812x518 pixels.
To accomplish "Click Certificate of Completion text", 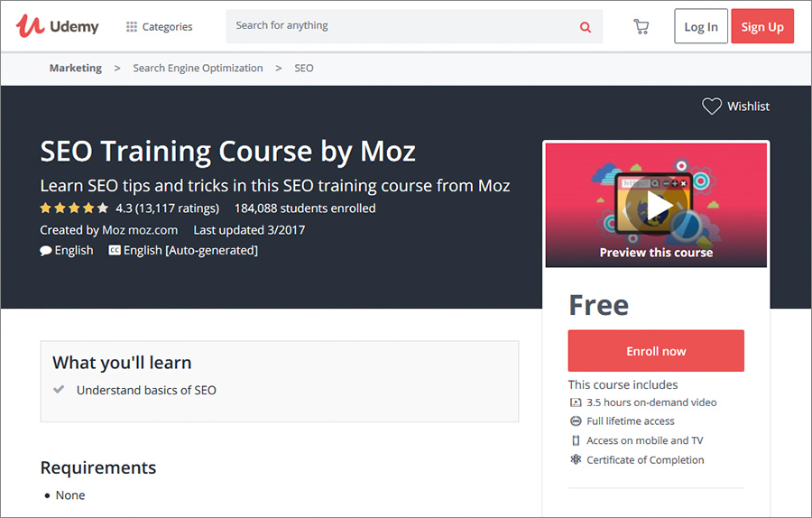I will [x=645, y=460].
